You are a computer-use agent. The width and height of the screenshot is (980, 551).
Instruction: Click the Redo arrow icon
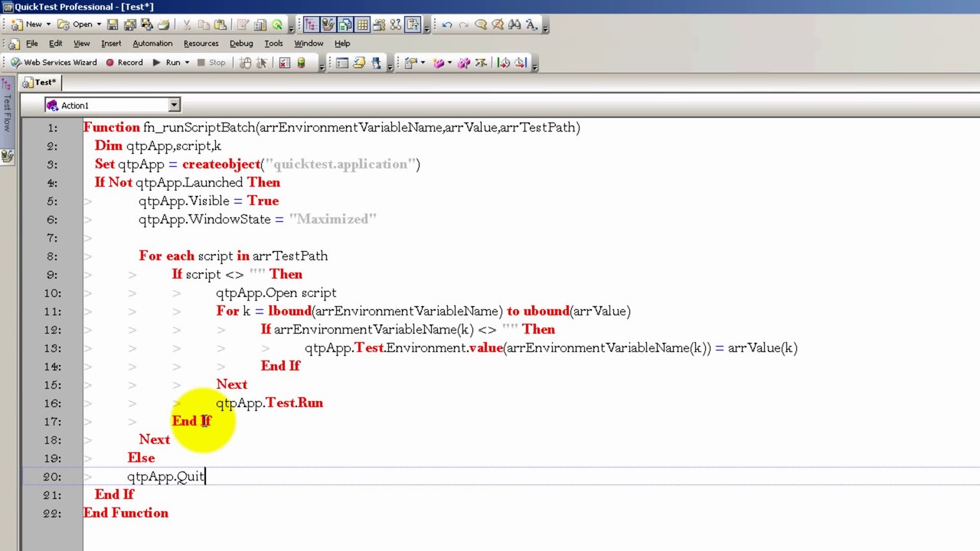pos(464,24)
